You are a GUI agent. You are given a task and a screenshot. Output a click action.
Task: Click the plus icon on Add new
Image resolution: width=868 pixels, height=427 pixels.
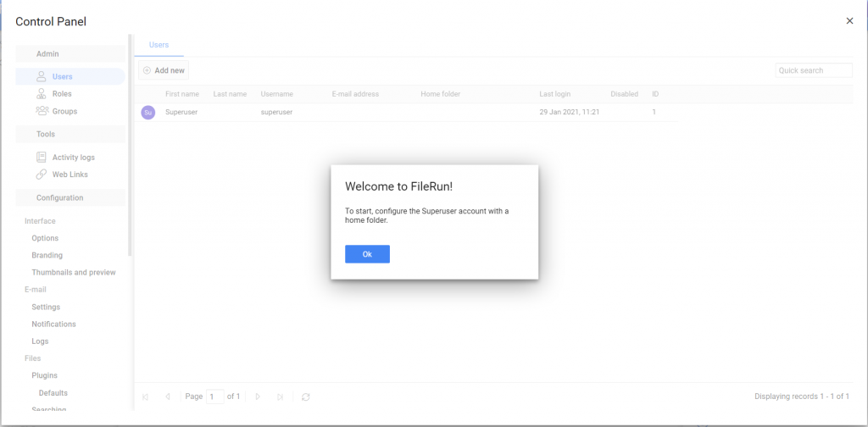click(x=147, y=70)
